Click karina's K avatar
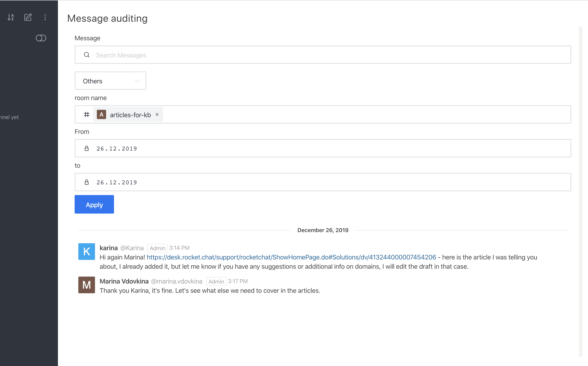The width and height of the screenshot is (588, 366). pyautogui.click(x=86, y=252)
